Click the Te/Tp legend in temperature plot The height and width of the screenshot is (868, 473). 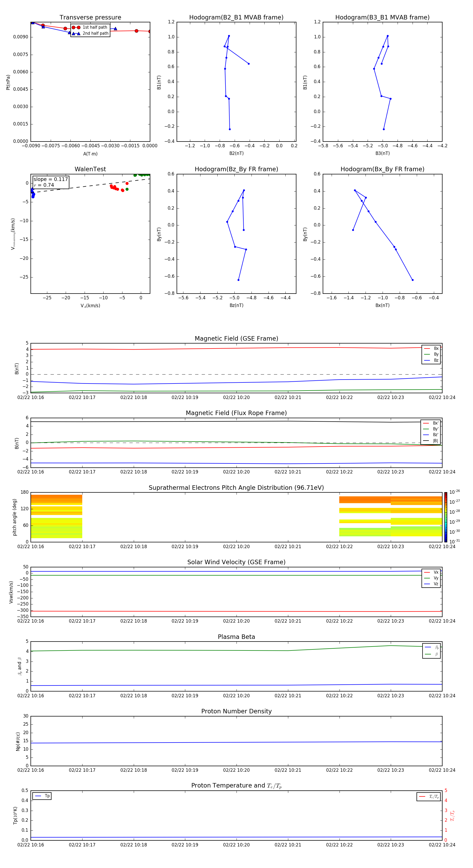pos(429,796)
